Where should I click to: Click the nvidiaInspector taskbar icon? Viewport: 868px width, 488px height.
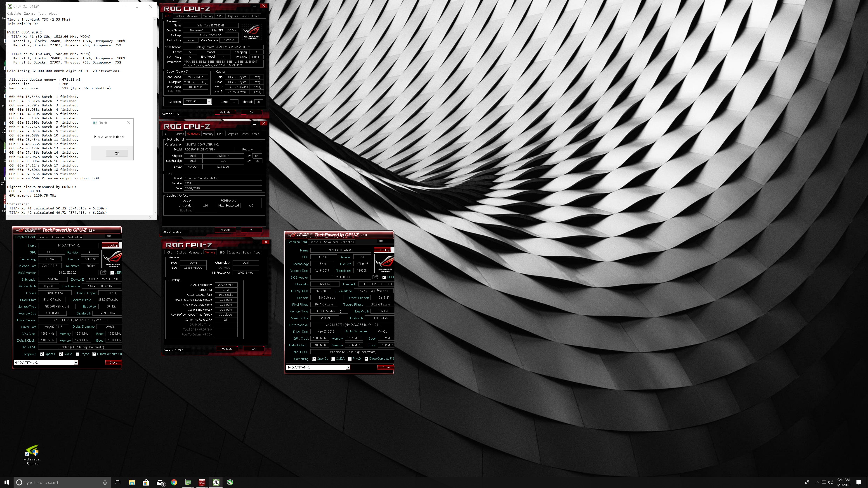tap(230, 482)
